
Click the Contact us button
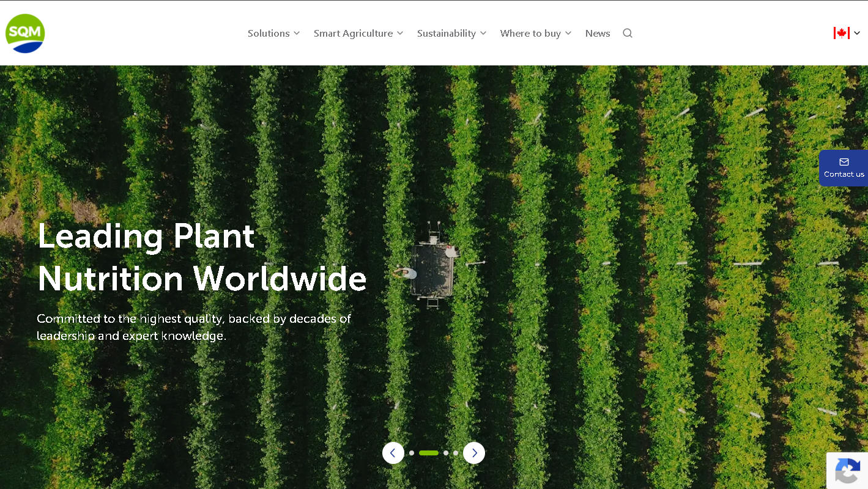(x=844, y=168)
